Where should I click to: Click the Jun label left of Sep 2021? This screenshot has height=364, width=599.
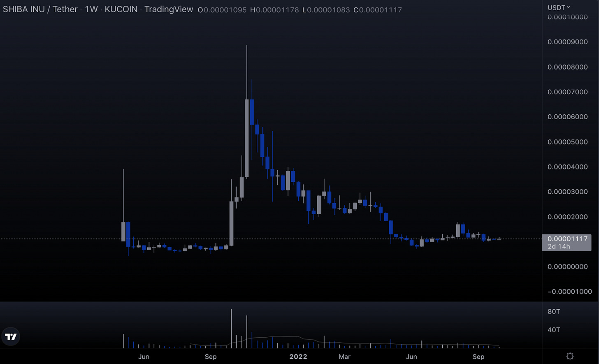click(x=144, y=356)
